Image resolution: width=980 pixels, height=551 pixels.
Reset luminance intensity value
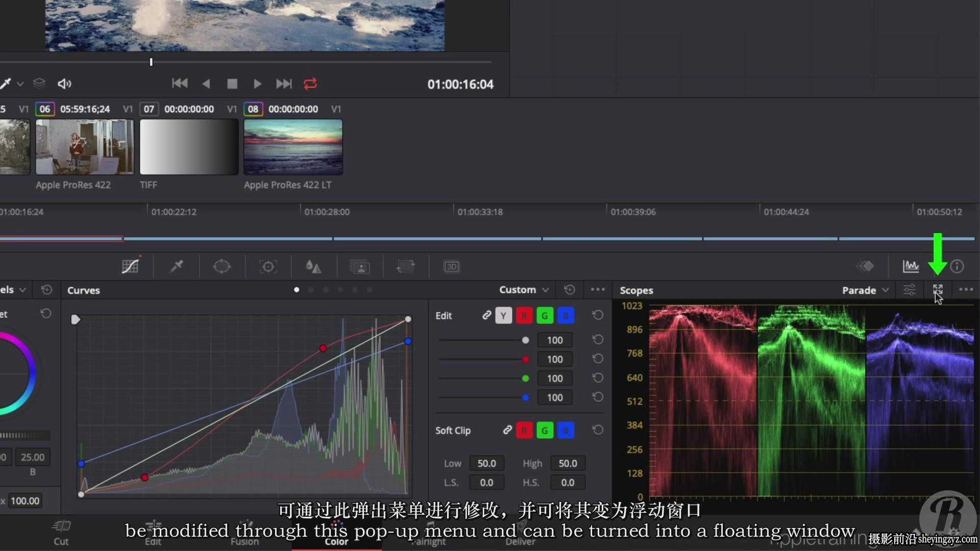(598, 340)
